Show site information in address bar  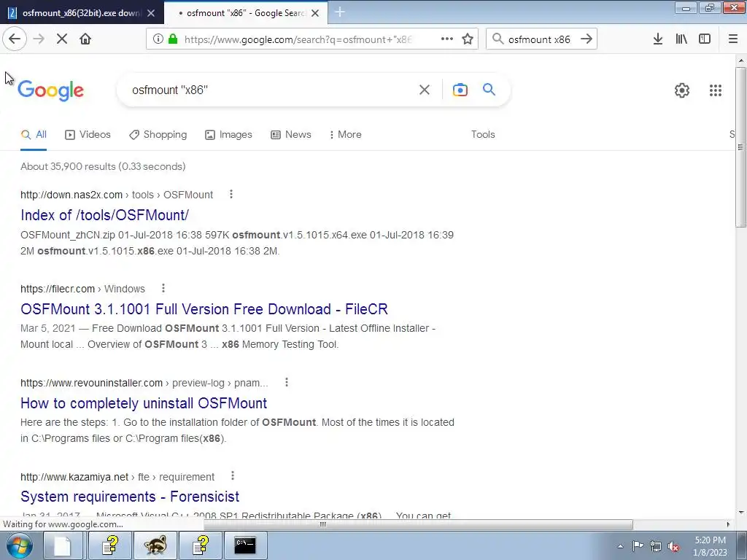click(158, 39)
